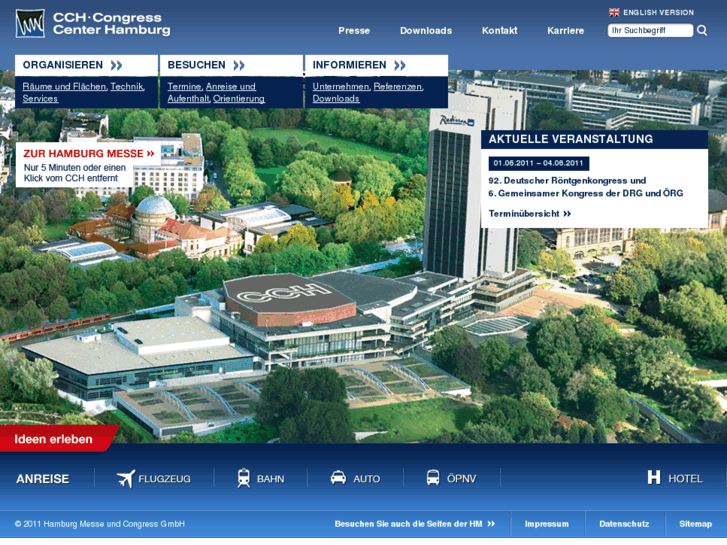
Task: Click the arrows after Terminübersicht
Action: pyautogui.click(x=567, y=214)
